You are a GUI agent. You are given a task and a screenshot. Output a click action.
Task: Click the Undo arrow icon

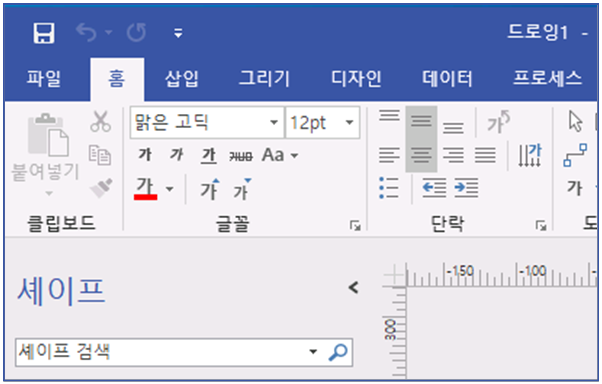(86, 32)
